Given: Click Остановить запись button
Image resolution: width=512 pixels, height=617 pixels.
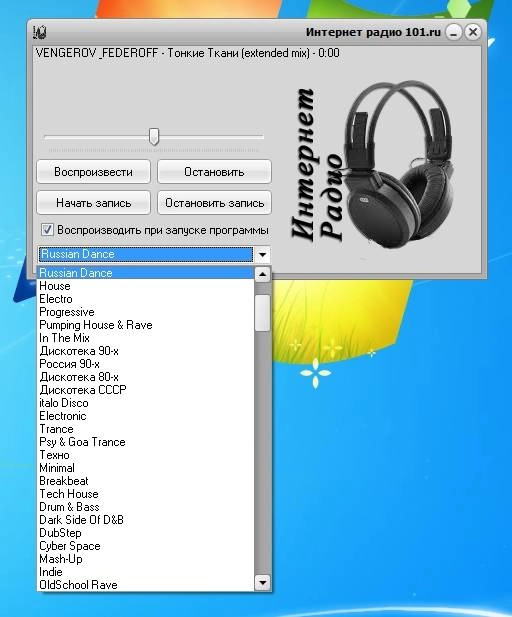Looking at the screenshot, I should coord(214,203).
